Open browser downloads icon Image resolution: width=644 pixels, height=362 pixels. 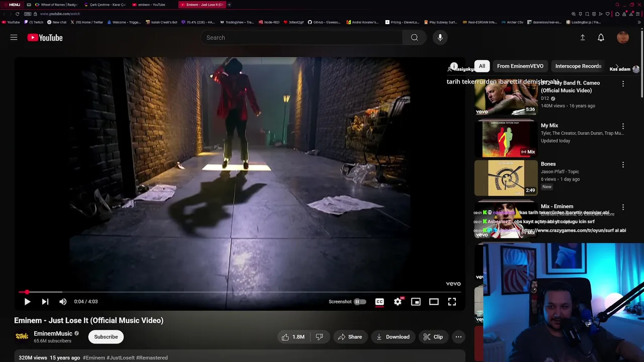[631, 14]
